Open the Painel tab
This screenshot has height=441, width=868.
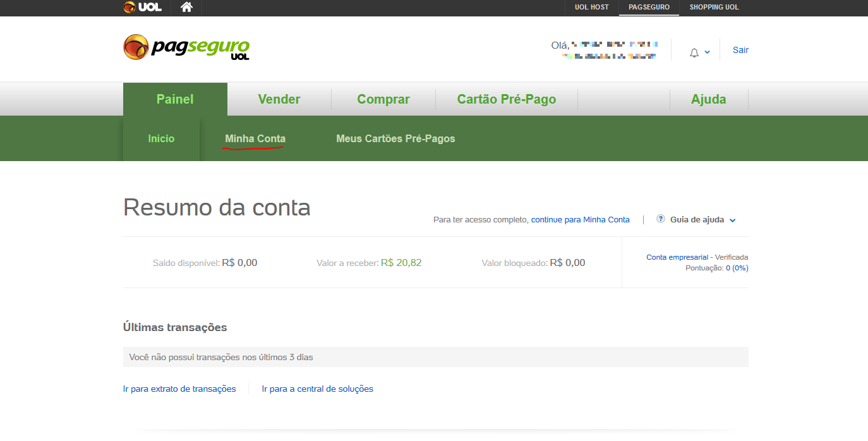pos(175,99)
